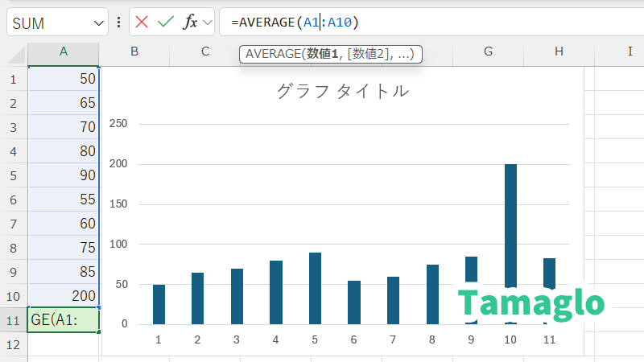Click the AVERAGE function name in the tooltip
The width and height of the screenshot is (644, 362).
click(x=272, y=55)
